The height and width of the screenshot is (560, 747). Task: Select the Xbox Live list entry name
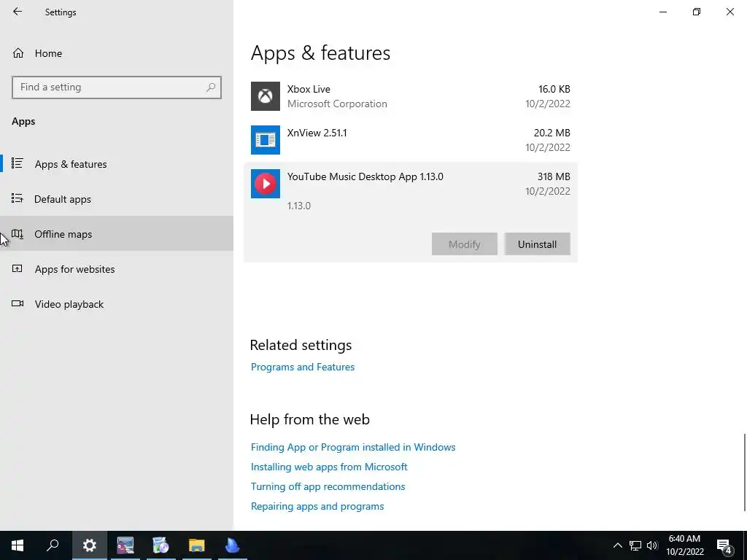click(309, 89)
